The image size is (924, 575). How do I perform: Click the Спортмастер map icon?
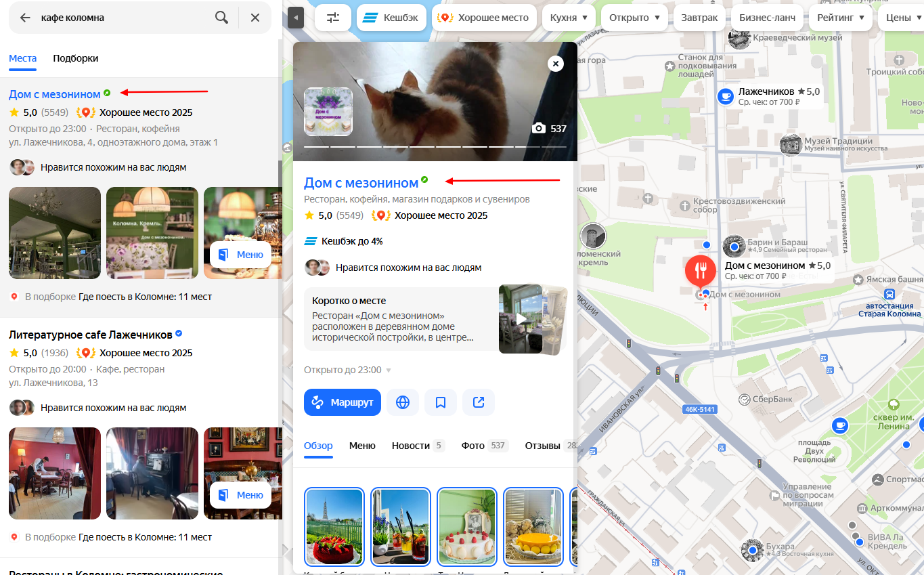[878, 480]
